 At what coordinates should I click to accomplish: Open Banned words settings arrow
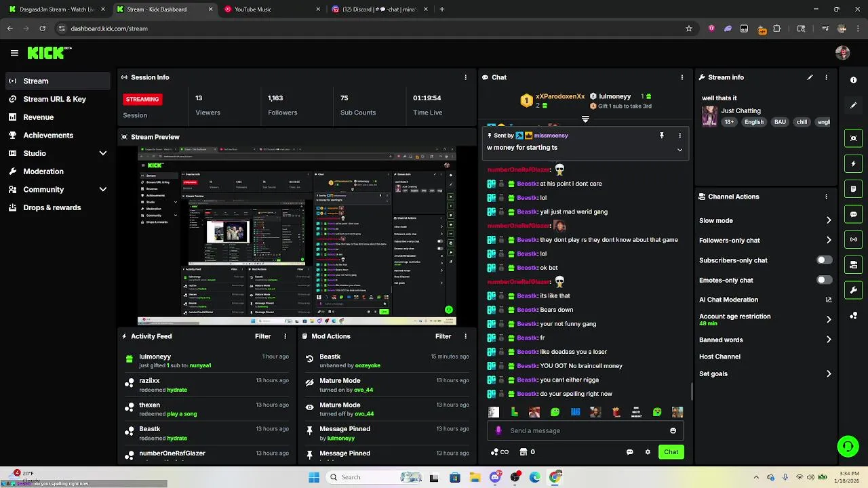coord(829,340)
